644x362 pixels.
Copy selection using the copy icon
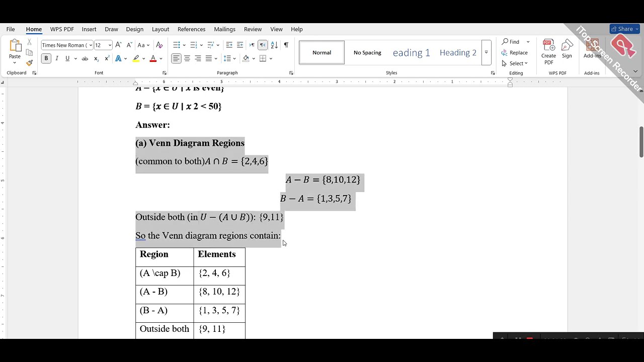(x=29, y=53)
